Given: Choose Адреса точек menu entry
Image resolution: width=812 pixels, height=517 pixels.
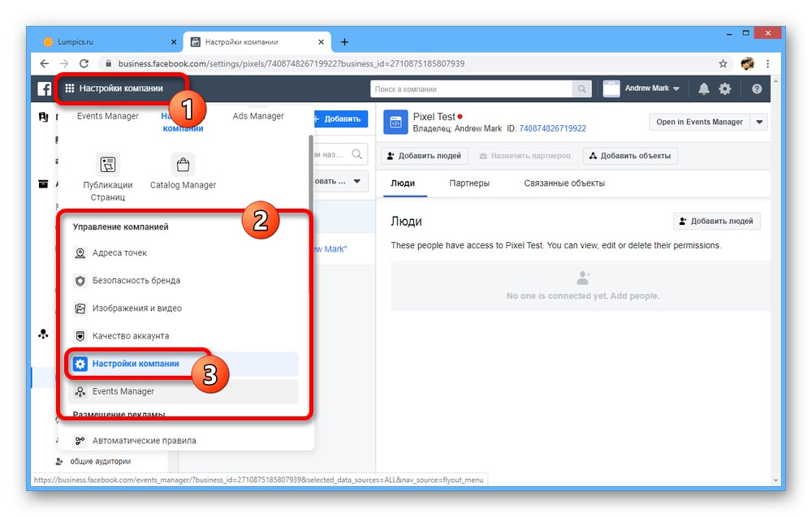Looking at the screenshot, I should 183,253.
